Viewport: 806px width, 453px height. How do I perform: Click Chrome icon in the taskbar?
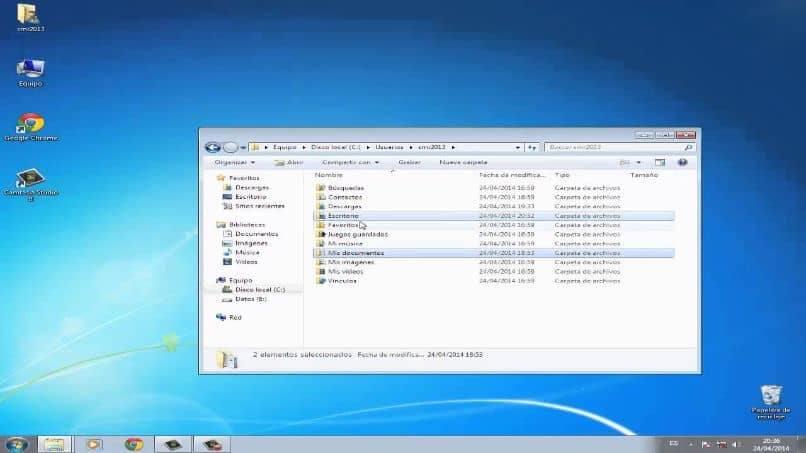click(x=134, y=444)
